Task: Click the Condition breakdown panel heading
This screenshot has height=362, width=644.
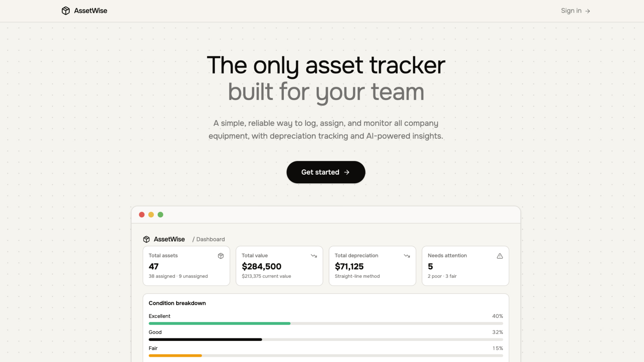Action: pos(177,303)
